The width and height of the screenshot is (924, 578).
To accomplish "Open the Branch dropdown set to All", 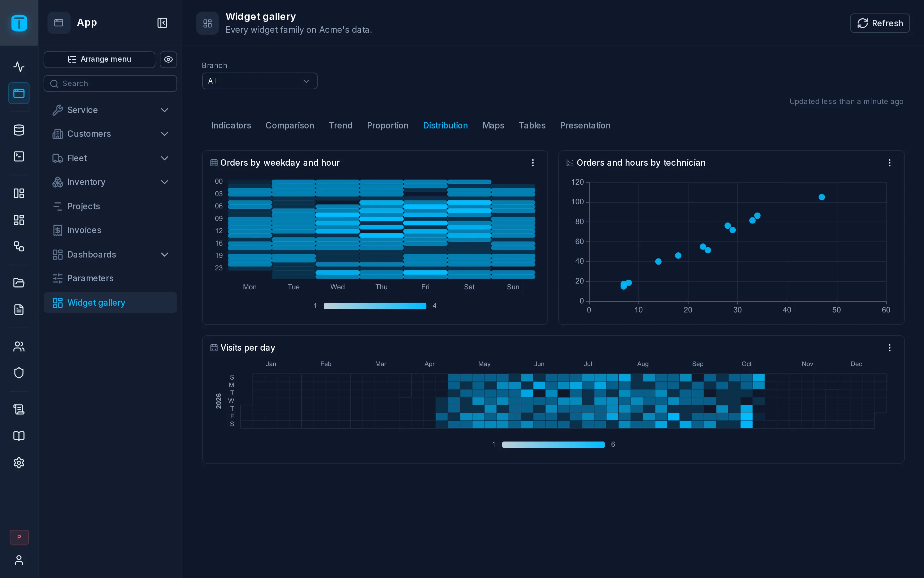I will (x=260, y=81).
